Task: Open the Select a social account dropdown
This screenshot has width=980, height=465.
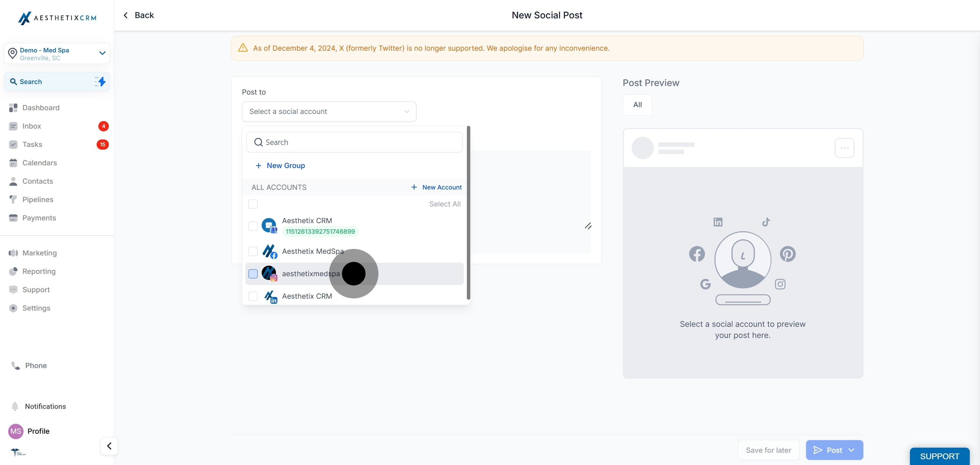Action: pyautogui.click(x=329, y=111)
